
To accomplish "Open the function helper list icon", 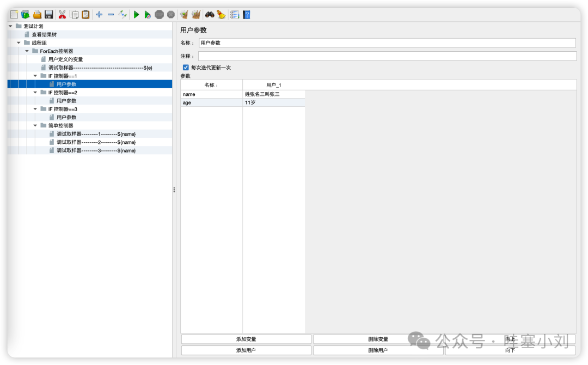I will click(235, 15).
